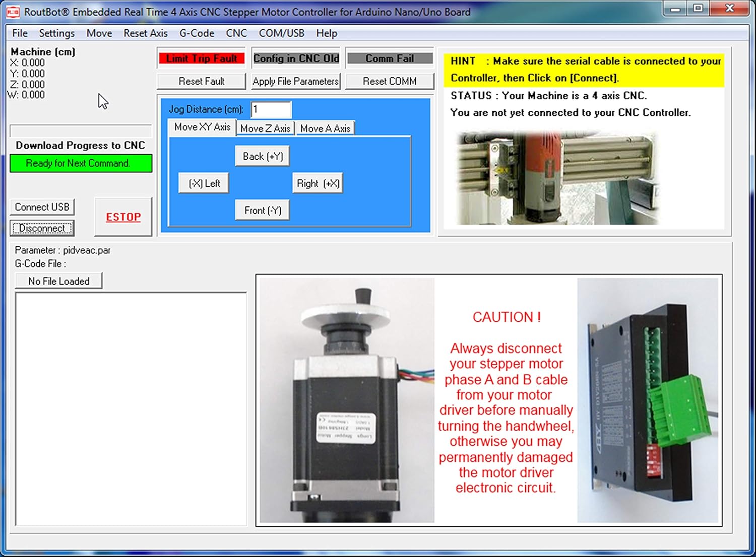Switch to the Move A Axis tab
The height and width of the screenshot is (557, 756).
[325, 128]
